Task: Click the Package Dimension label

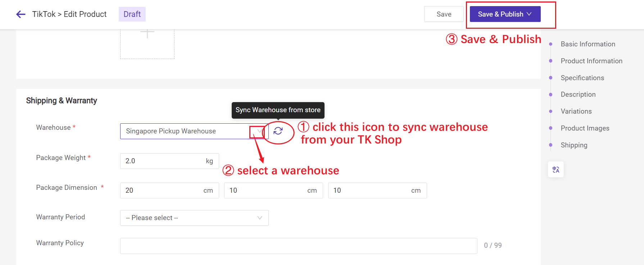Action: point(67,188)
